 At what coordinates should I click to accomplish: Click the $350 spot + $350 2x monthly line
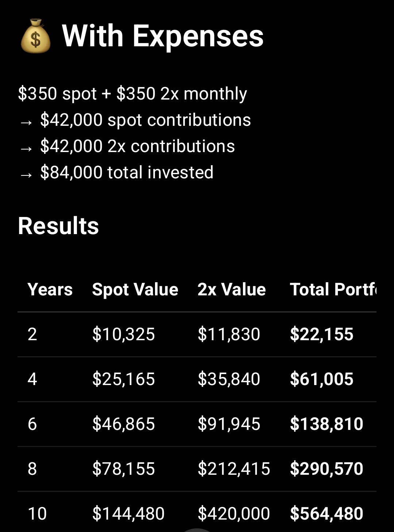(132, 94)
